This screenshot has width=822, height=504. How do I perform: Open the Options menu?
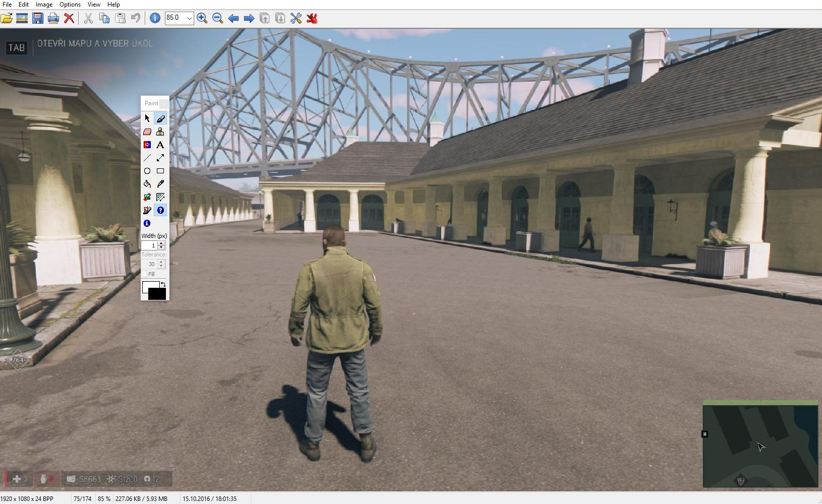[70, 5]
